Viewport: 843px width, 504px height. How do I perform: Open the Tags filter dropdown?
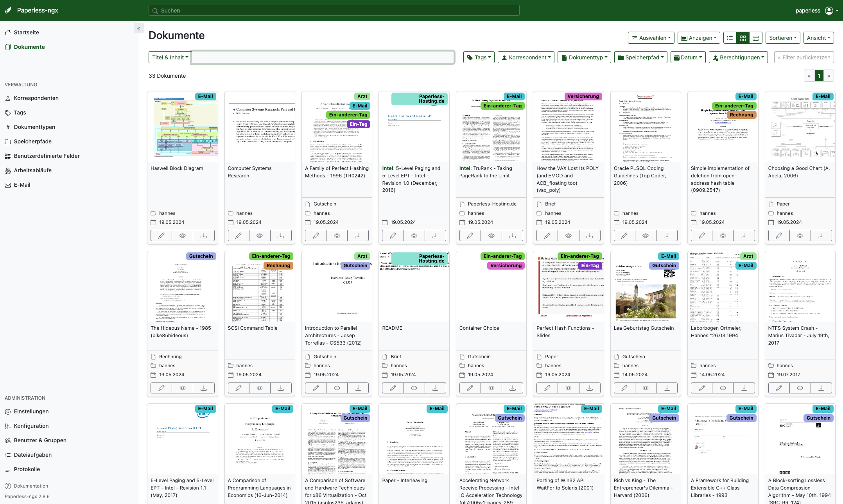coord(479,57)
